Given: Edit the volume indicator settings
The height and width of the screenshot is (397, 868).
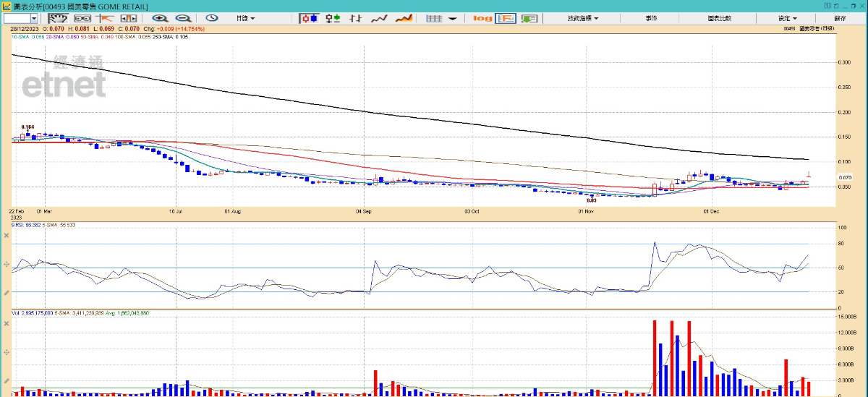Looking at the screenshot, I should point(7,381).
